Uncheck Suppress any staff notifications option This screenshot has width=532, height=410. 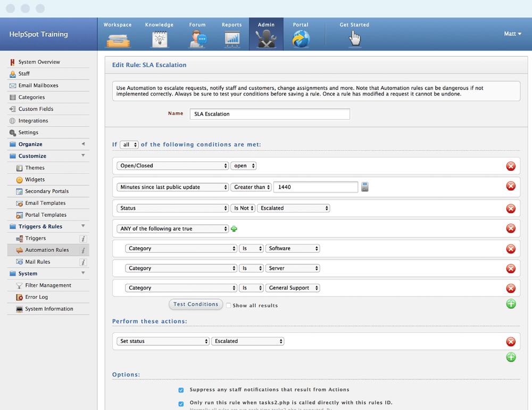(x=181, y=390)
